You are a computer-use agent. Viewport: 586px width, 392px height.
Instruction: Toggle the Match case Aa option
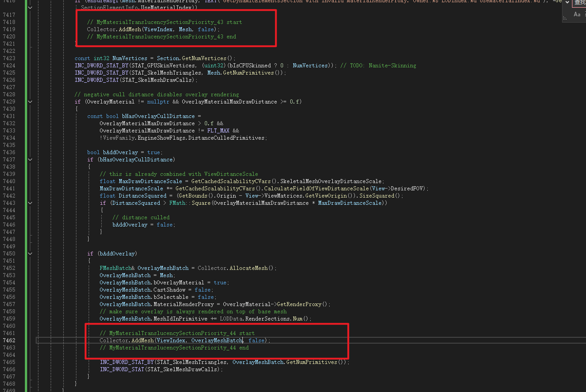tap(577, 14)
